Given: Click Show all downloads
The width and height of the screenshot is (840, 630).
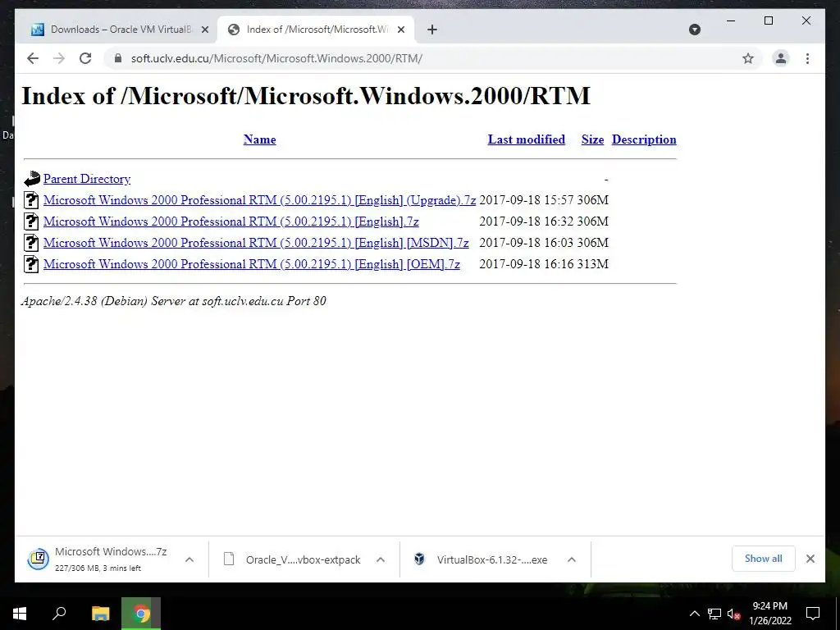Looking at the screenshot, I should (764, 559).
